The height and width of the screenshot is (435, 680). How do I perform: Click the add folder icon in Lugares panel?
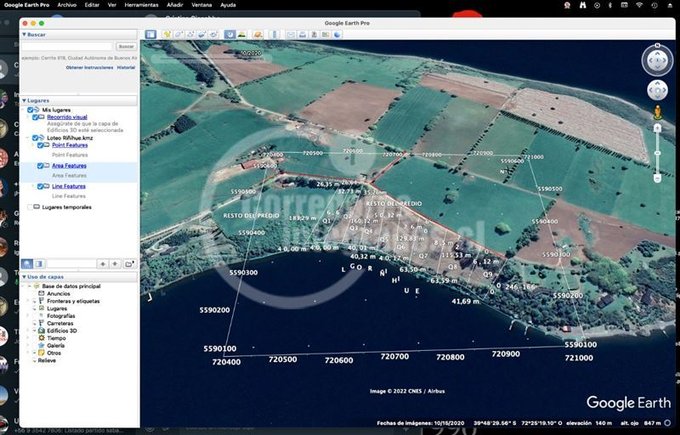pos(129,264)
